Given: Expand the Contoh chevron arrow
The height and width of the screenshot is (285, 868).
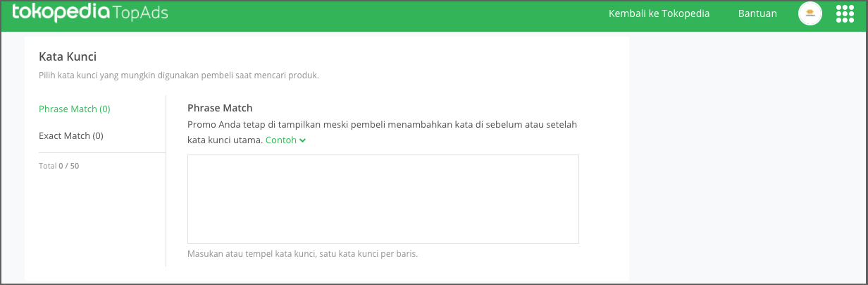Looking at the screenshot, I should (302, 140).
